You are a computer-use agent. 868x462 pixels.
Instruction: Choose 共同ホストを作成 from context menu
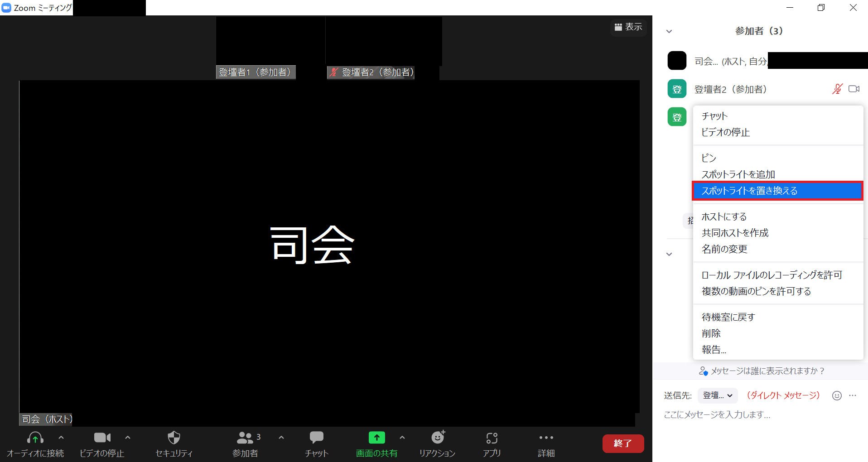coord(735,233)
